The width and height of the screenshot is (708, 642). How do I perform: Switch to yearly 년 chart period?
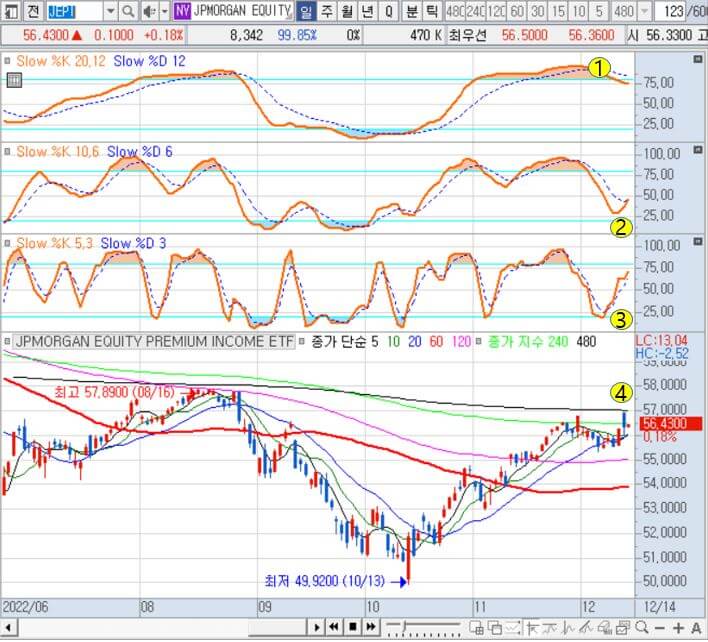click(368, 11)
